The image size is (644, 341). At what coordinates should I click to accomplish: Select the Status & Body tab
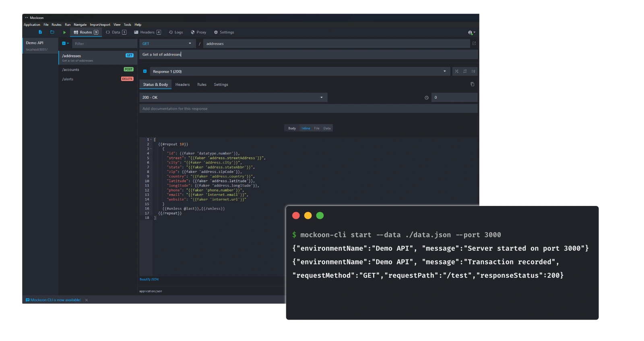pyautogui.click(x=155, y=85)
